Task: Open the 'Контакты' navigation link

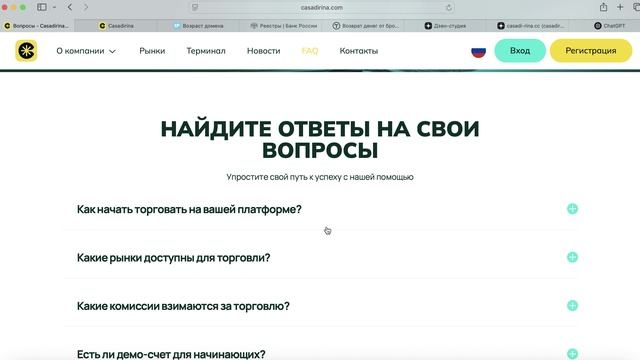Action: coord(359,51)
